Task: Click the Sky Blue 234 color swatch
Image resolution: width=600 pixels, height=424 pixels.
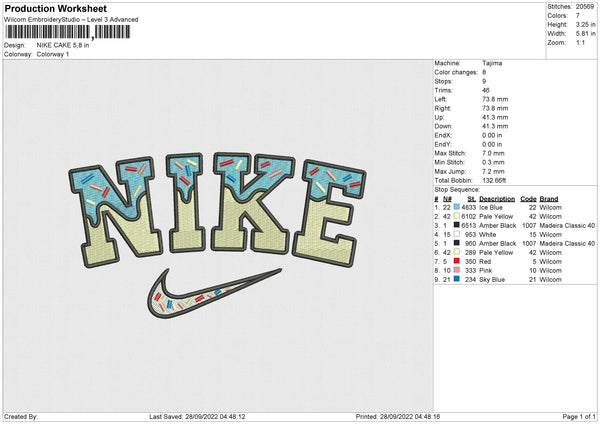Action: point(457,279)
